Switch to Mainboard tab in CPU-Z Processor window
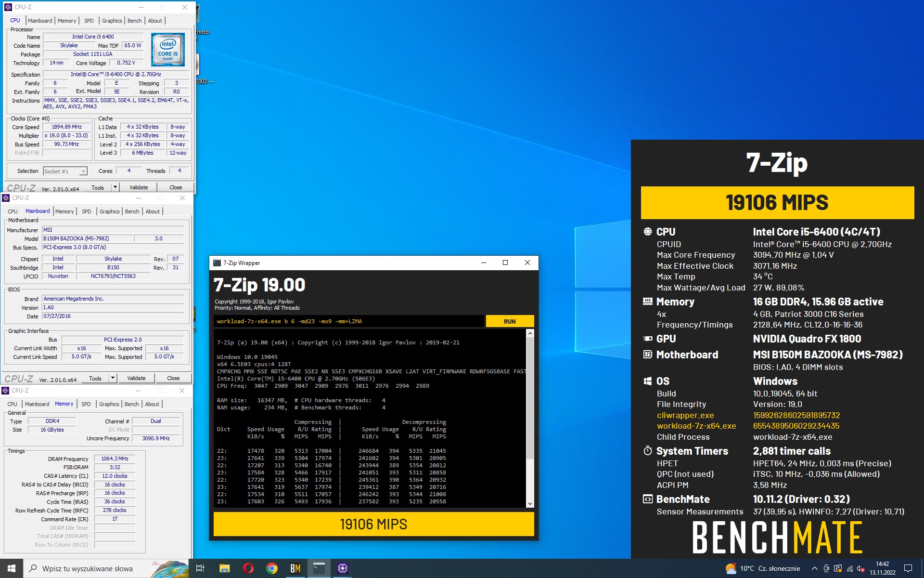Viewport: 924px width, 578px height. pyautogui.click(x=40, y=21)
